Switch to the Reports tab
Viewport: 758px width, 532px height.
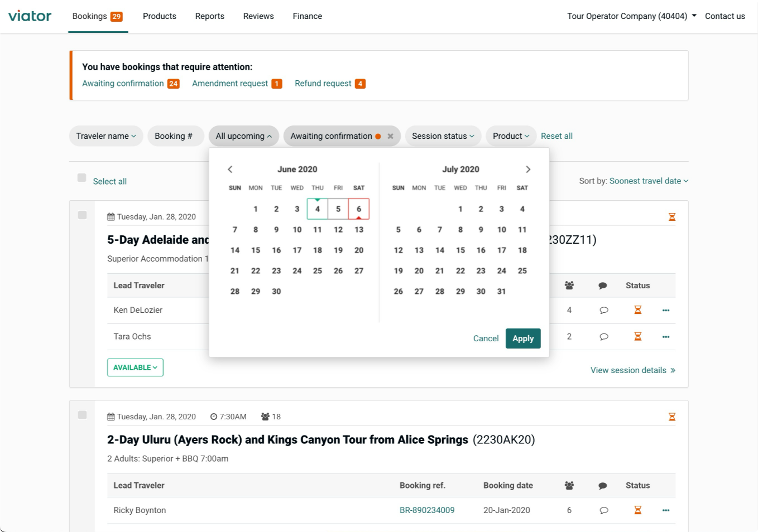click(x=210, y=16)
